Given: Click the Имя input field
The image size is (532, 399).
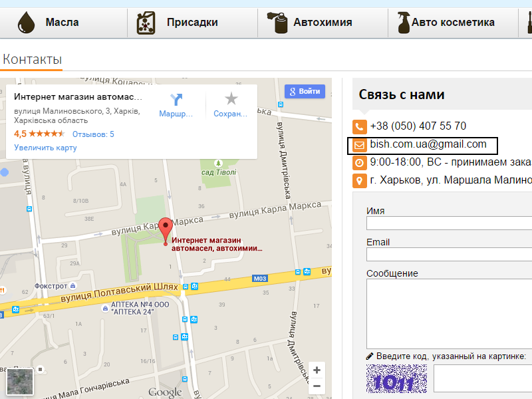Looking at the screenshot, I should coord(449,223).
